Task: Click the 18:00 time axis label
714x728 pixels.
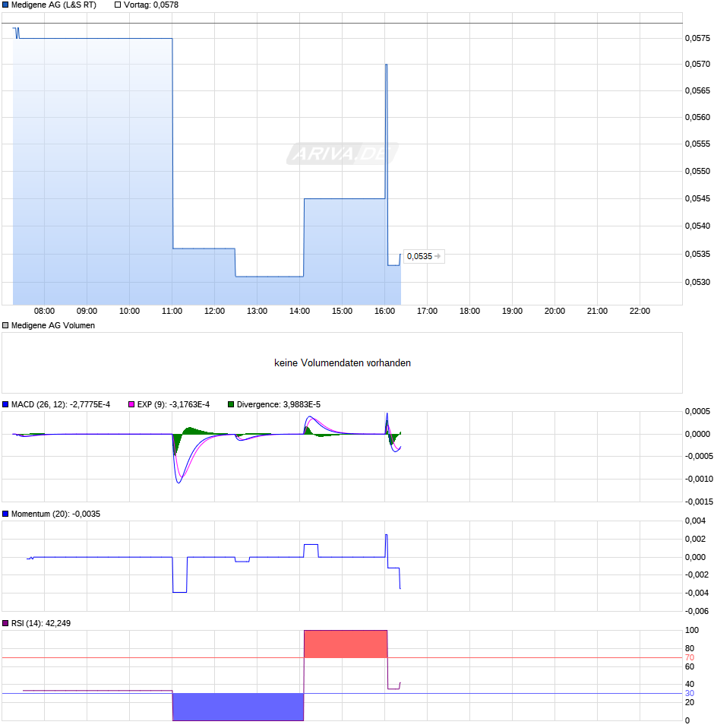Action: [x=469, y=311]
